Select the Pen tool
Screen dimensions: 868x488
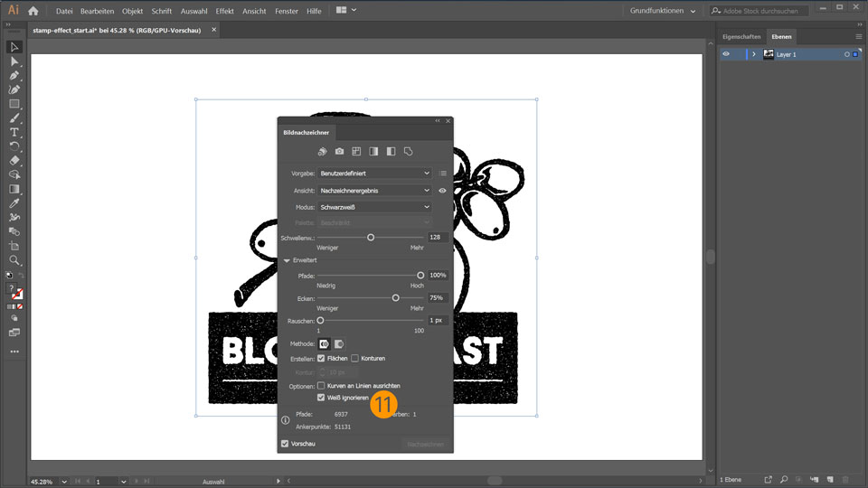point(14,76)
